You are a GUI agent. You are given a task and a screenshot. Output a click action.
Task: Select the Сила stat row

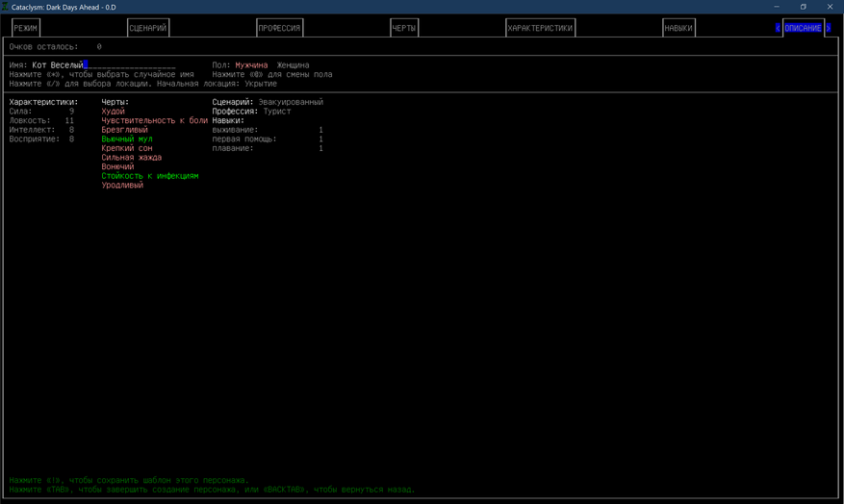point(41,112)
